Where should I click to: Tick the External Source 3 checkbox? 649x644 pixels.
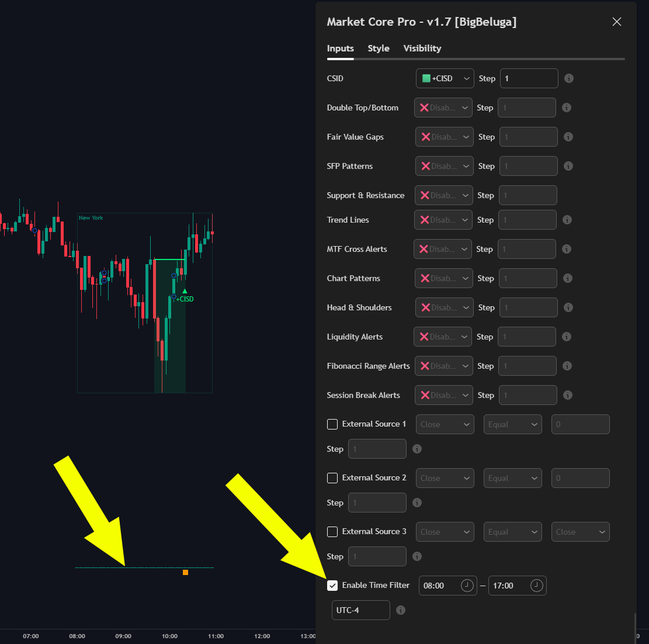pos(332,532)
